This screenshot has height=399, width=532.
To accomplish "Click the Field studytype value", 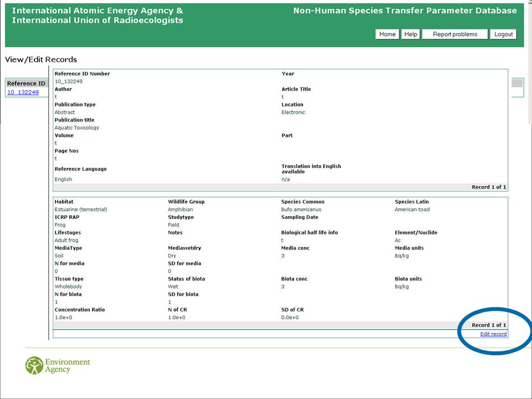I will click(173, 225).
